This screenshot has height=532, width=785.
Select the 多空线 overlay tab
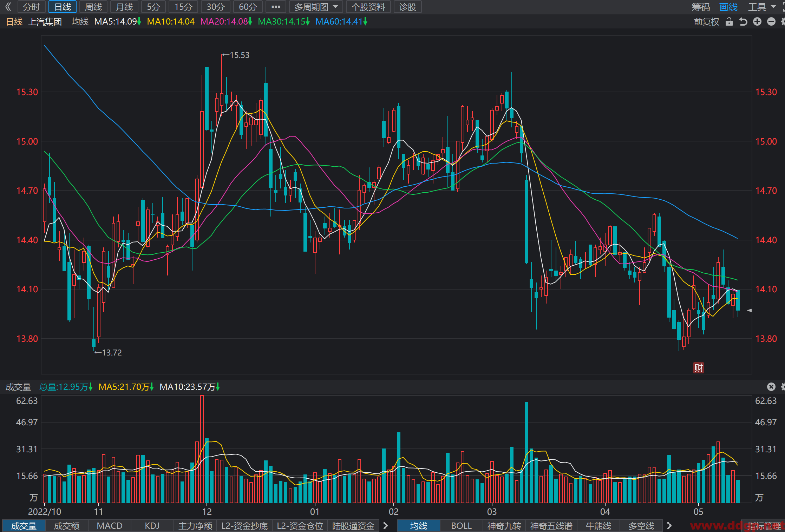coord(641,526)
